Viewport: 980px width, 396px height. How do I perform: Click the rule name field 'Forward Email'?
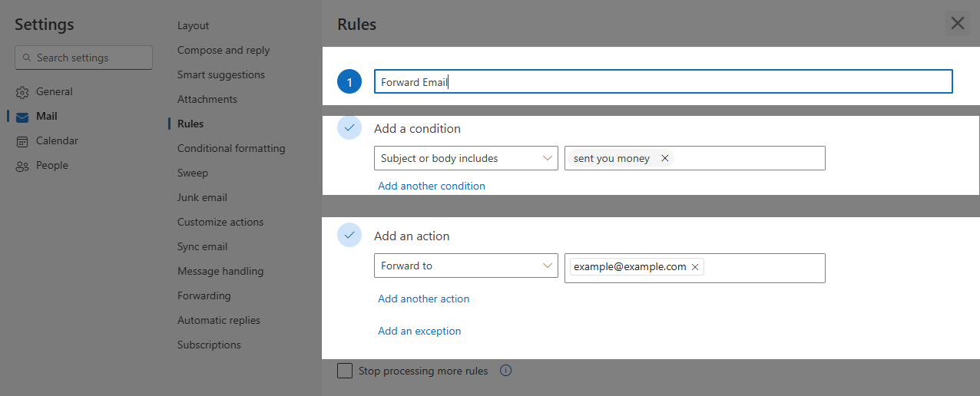pos(664,82)
